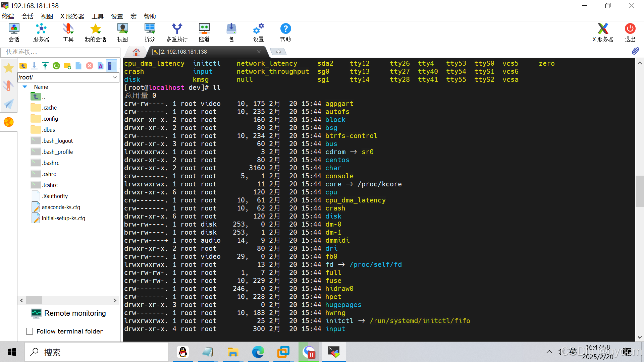Click the red delete file icon
The width and height of the screenshot is (644, 362).
click(90, 66)
